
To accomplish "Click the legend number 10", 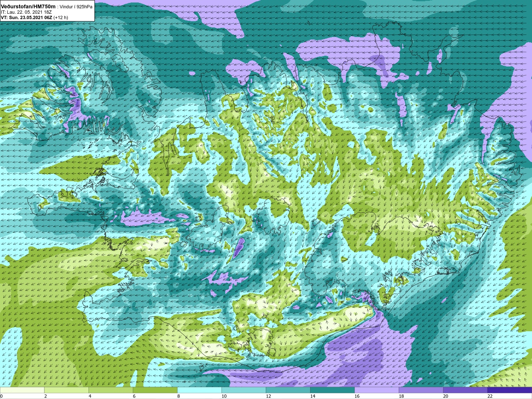I will (224, 396).
